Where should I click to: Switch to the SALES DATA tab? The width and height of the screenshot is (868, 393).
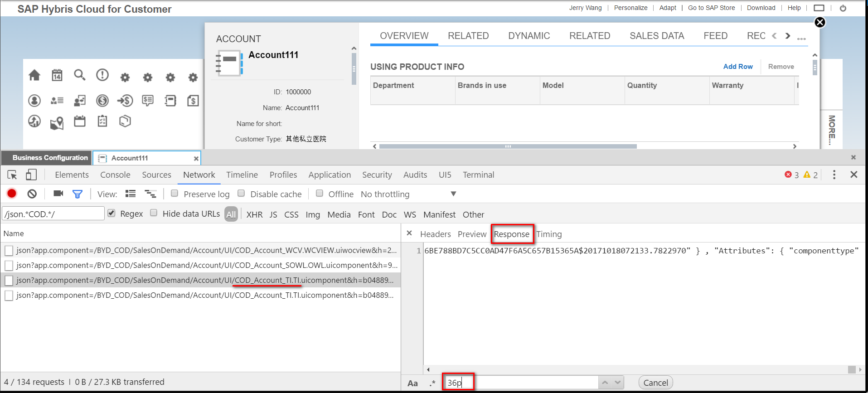tap(657, 36)
